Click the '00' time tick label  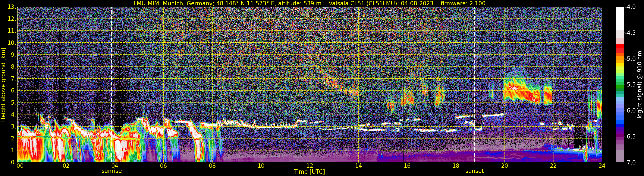[x=20, y=166]
